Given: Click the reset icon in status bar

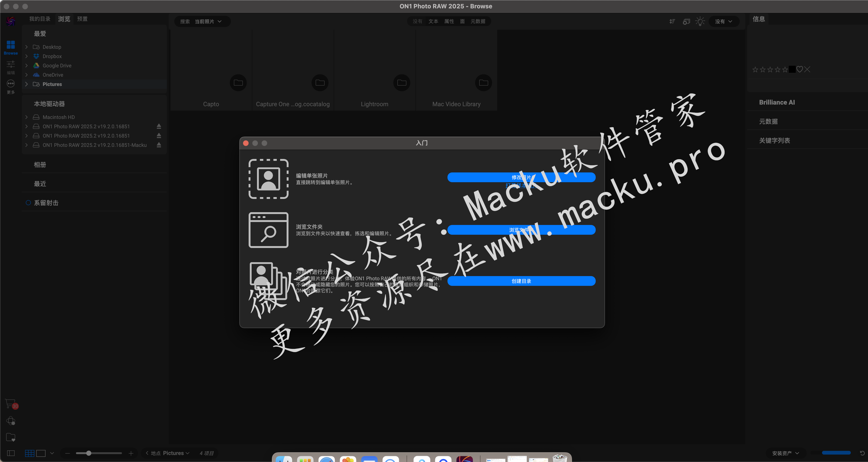Looking at the screenshot, I should tap(862, 453).
